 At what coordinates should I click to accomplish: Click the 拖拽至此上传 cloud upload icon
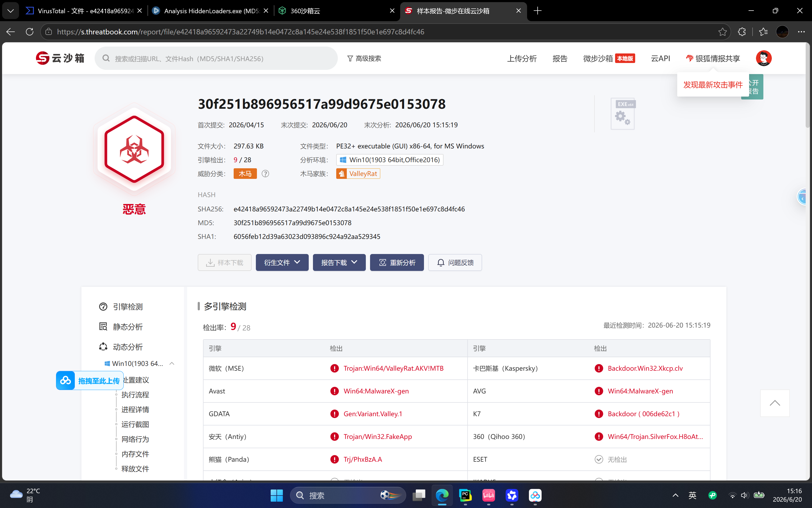click(66, 381)
